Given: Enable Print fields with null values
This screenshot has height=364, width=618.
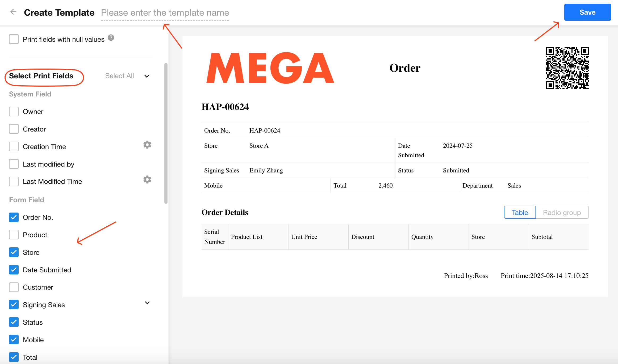Looking at the screenshot, I should (x=14, y=39).
